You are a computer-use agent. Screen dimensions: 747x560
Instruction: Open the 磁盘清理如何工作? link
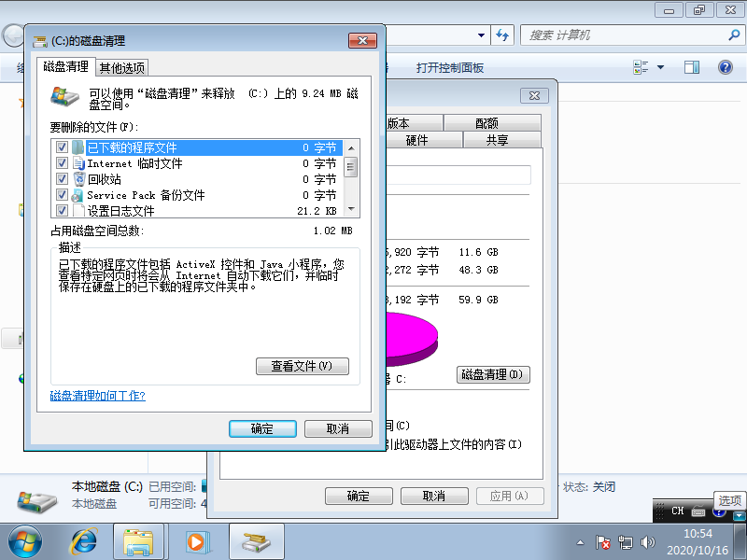coord(97,396)
